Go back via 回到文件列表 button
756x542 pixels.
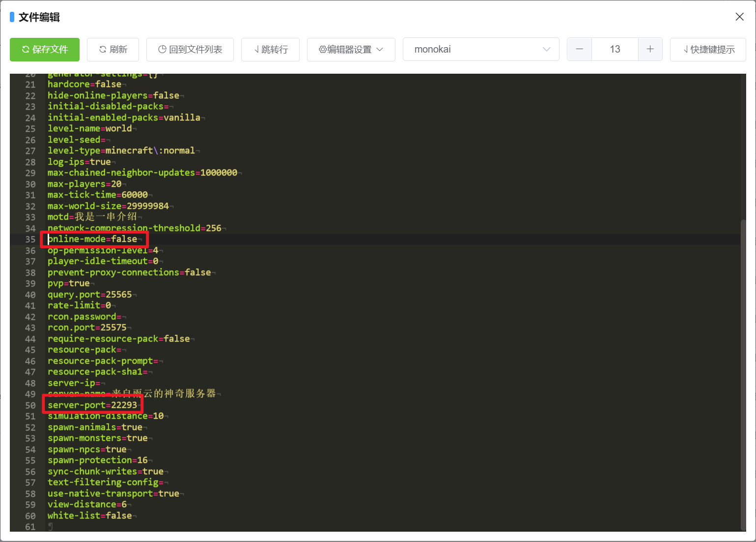pos(190,50)
